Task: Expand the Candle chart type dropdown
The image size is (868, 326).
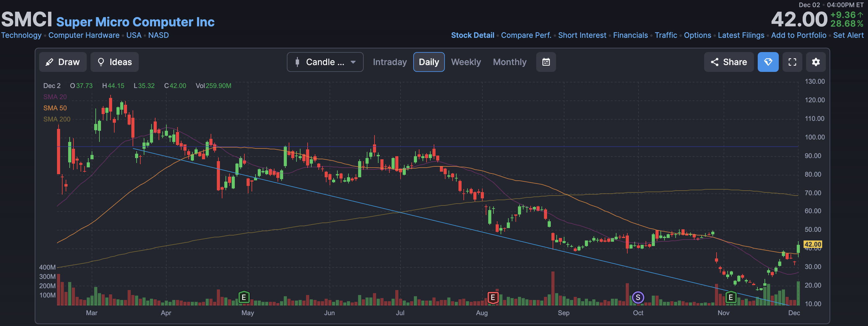Action: (325, 62)
